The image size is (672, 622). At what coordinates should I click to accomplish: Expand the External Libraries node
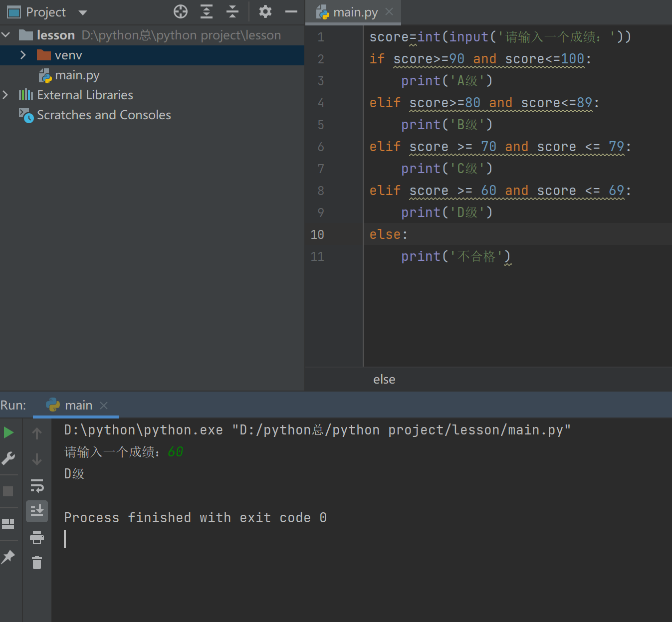tap(5, 95)
